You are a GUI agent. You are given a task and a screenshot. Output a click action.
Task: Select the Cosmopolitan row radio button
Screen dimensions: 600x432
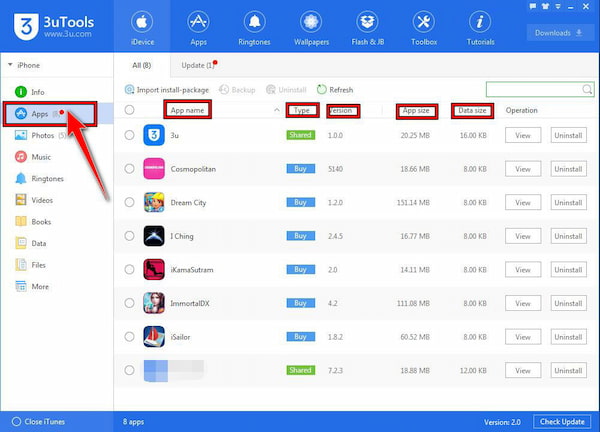tap(129, 169)
